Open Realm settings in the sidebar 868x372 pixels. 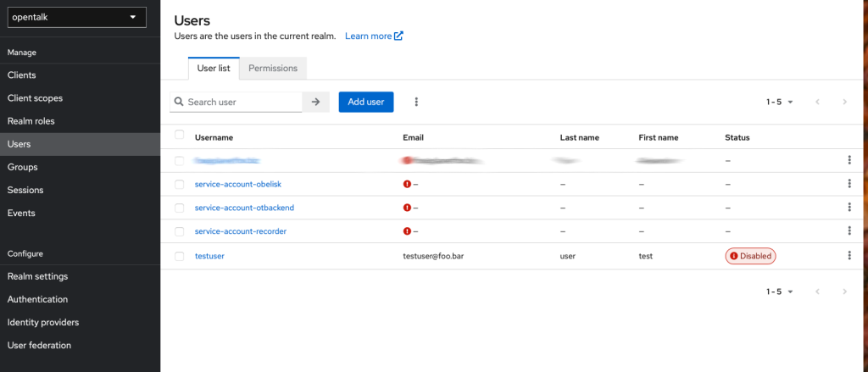coord(37,276)
